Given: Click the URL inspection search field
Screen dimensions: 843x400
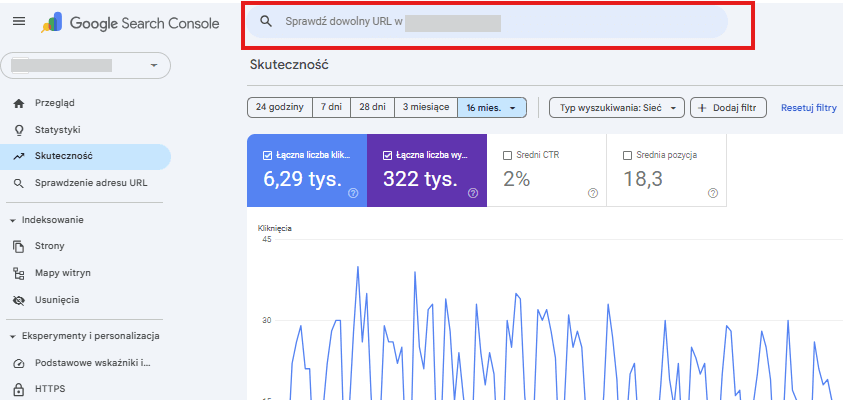Looking at the screenshot, I should [x=487, y=22].
